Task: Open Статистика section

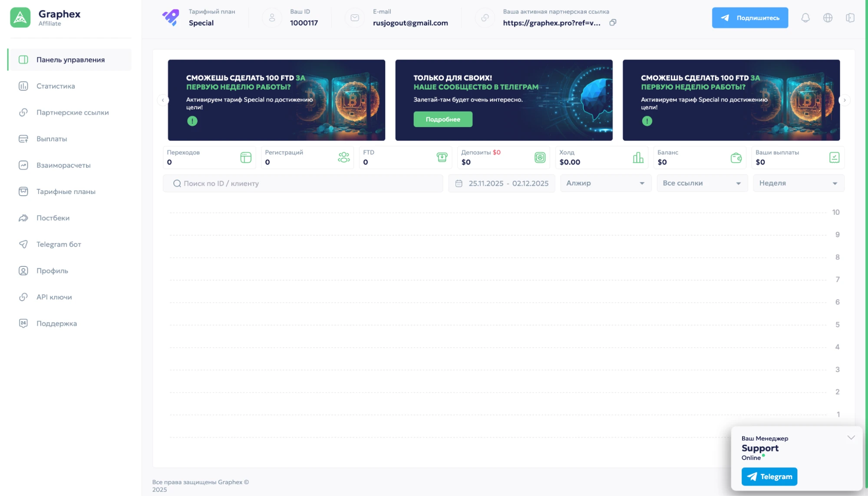Action: click(x=70, y=86)
